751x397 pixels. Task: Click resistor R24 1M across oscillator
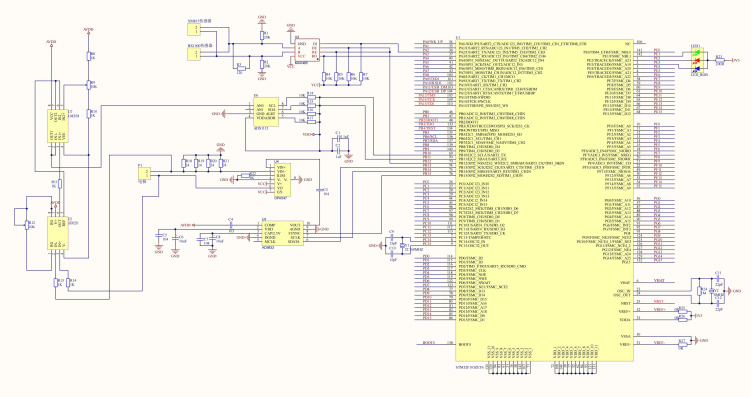(700, 291)
